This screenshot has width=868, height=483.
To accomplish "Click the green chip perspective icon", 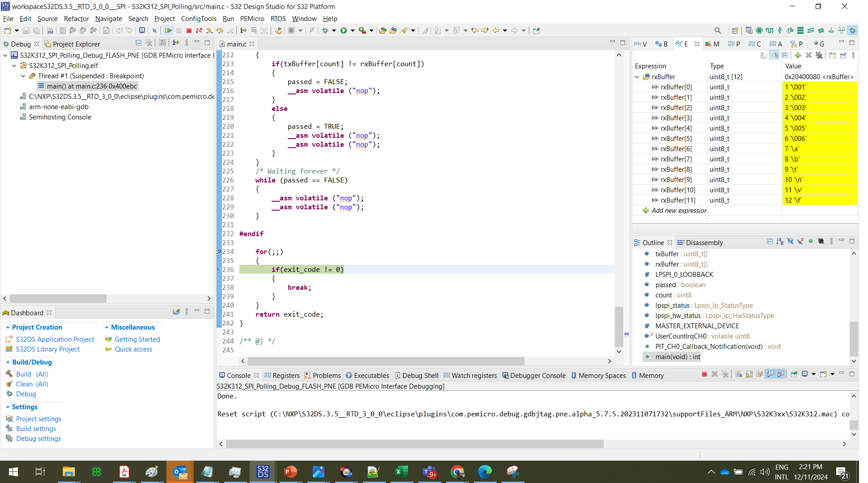I will (x=759, y=30).
